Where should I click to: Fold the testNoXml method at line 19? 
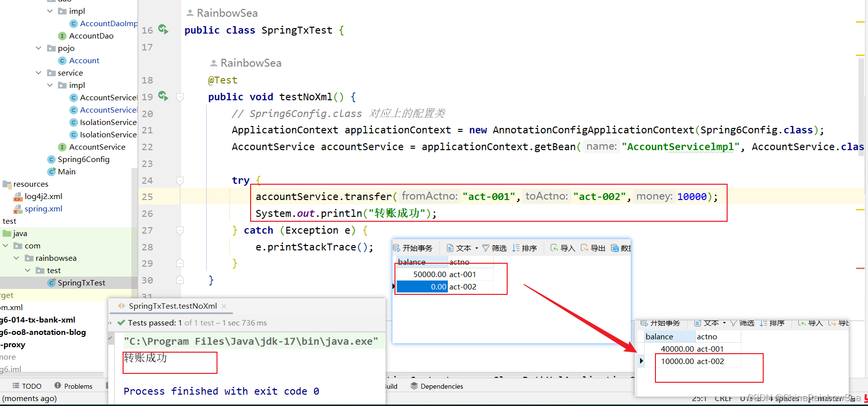click(x=180, y=97)
